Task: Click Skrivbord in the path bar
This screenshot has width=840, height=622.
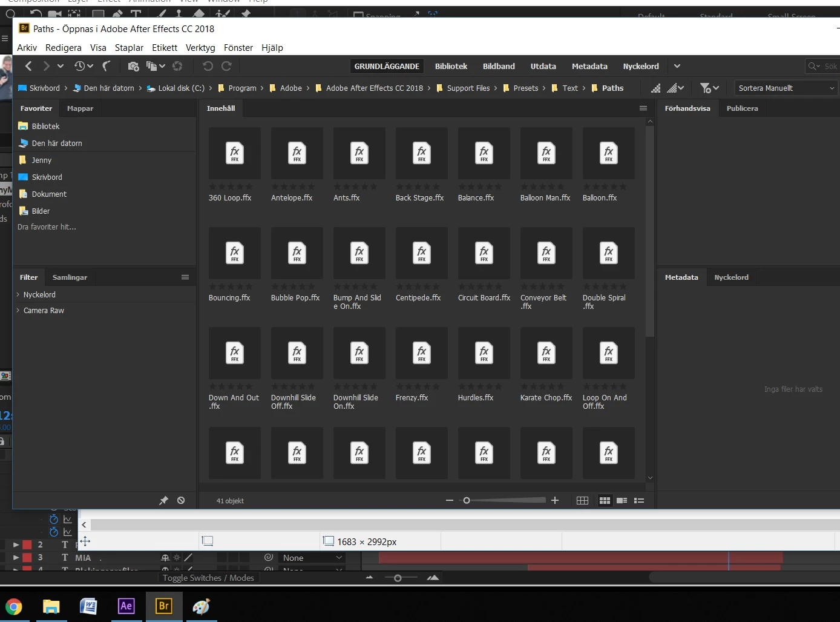Action: pos(39,88)
